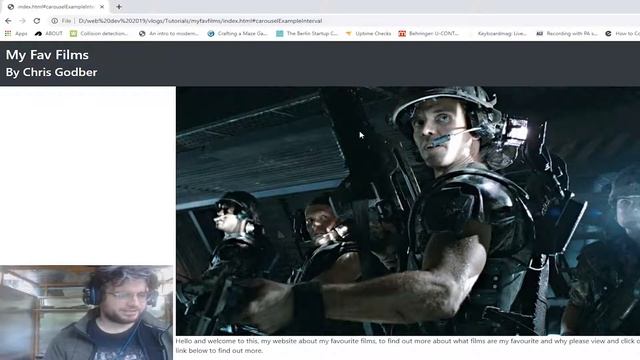
Task: Open the Collision detection bookmark
Action: click(99, 33)
